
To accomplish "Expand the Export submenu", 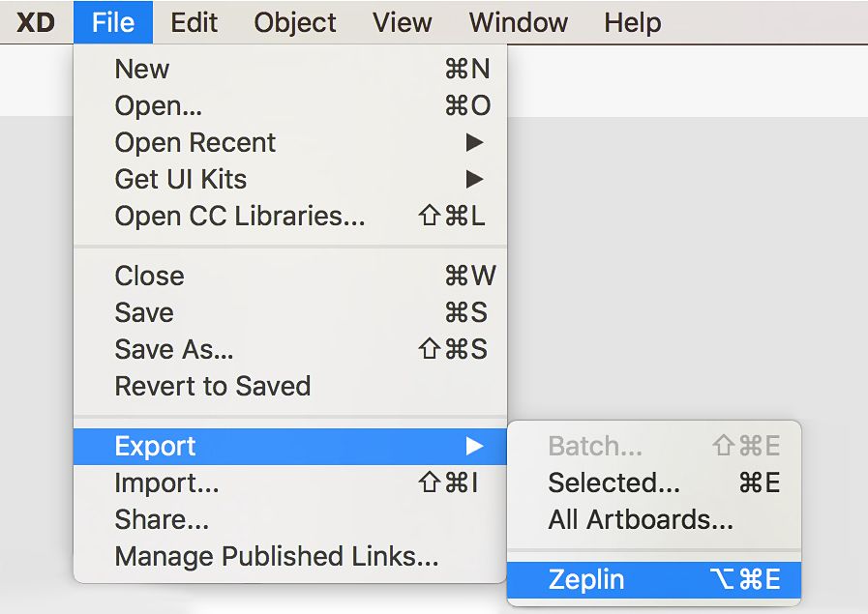I will (155, 446).
